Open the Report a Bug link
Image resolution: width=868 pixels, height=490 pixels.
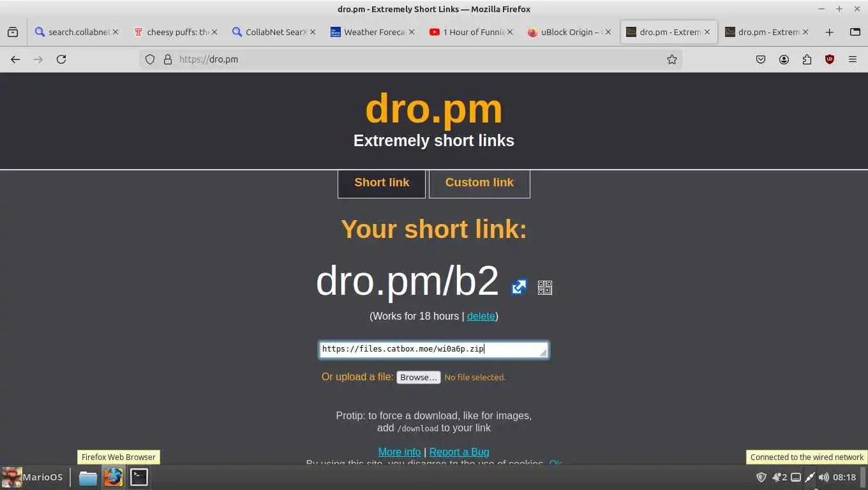[x=460, y=452]
